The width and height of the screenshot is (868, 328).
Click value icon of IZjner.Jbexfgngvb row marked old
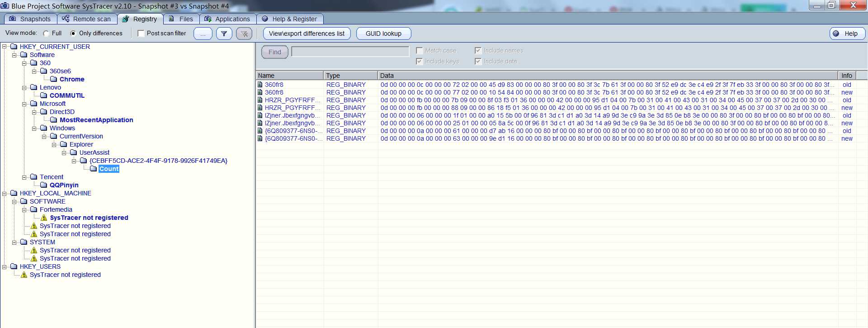(x=260, y=115)
